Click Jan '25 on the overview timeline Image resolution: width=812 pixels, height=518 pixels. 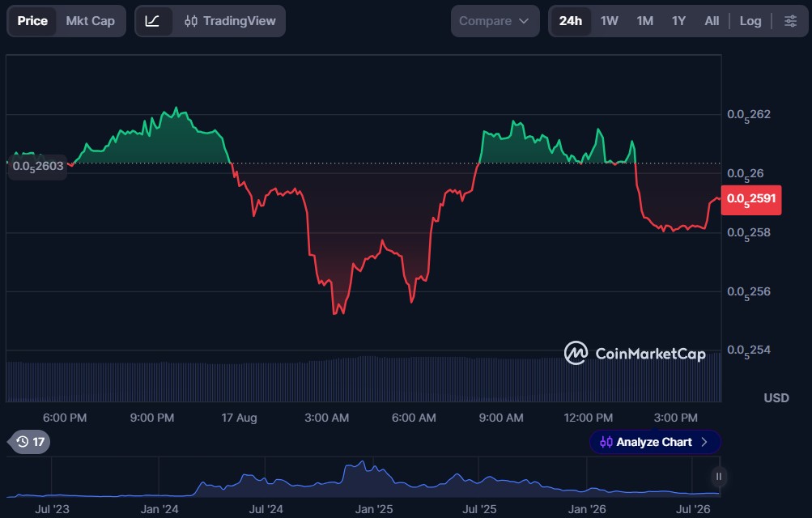(x=374, y=509)
